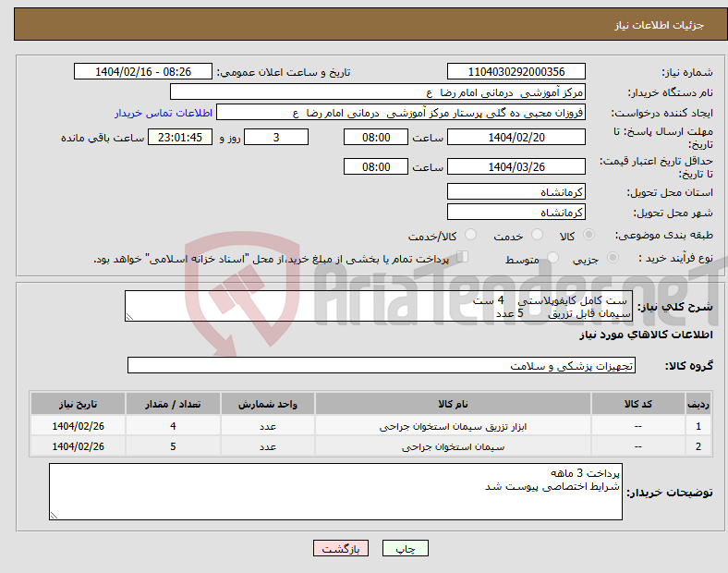Image resolution: width=728 pixels, height=573 pixels.
Task: Click the response deadline time 08:00 field
Action: pos(376,138)
